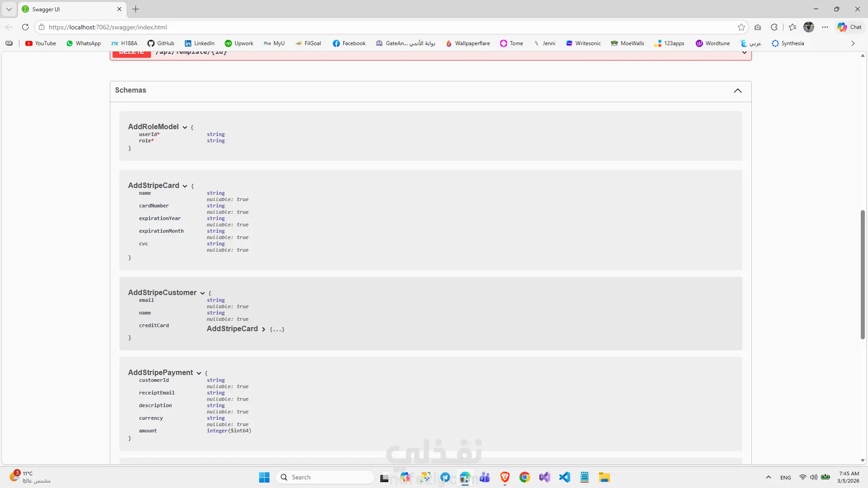
Task: Collapse the AddStripeCard schema chevron
Action: [x=185, y=186]
